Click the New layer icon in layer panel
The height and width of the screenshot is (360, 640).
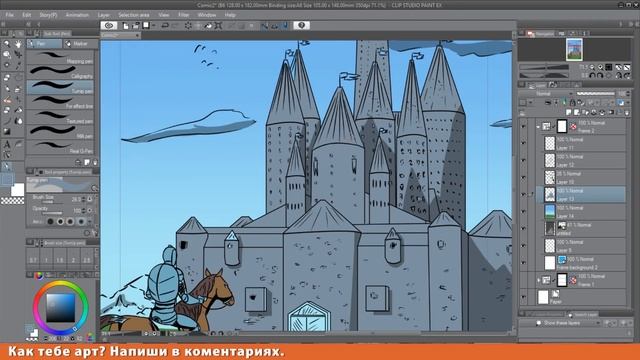pyautogui.click(x=569, y=112)
